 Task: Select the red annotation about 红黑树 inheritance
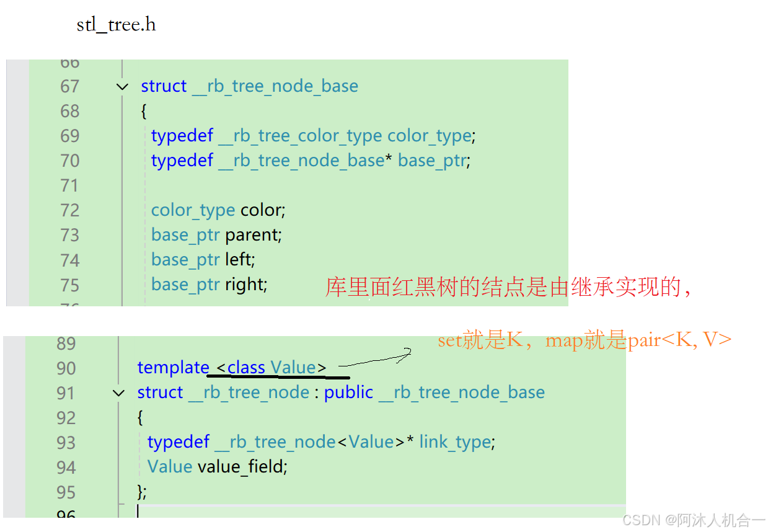(508, 287)
